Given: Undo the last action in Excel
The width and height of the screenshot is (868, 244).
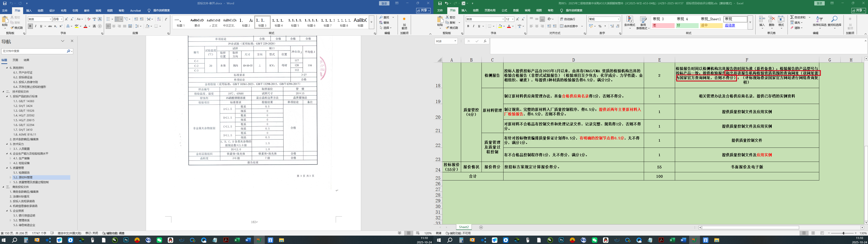Looking at the screenshot, I should pos(446,3).
